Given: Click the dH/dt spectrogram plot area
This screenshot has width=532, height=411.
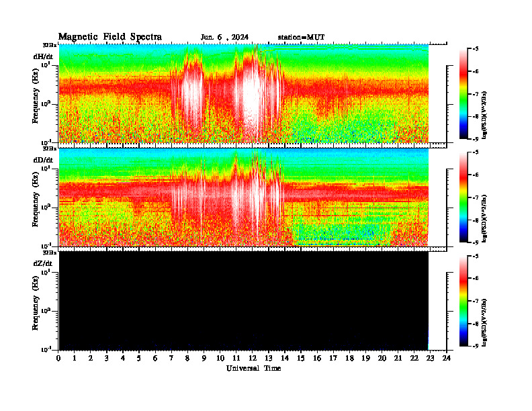Looking at the screenshot, I should 244,93.
